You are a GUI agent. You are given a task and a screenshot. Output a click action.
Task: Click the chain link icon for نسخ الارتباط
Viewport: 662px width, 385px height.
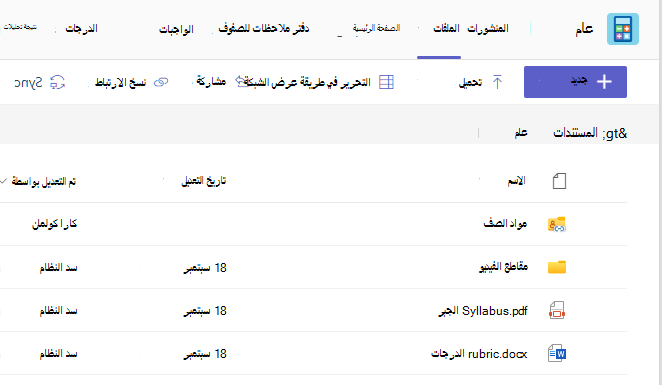pos(161,82)
